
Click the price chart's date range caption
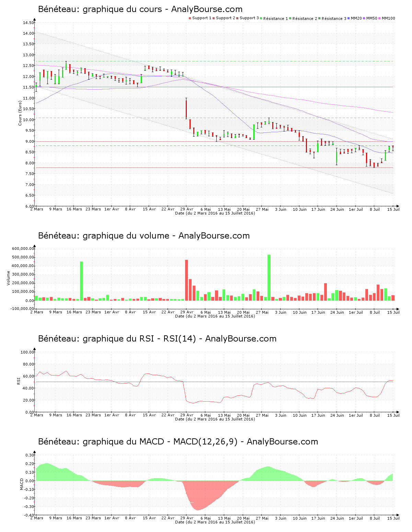[215, 213]
